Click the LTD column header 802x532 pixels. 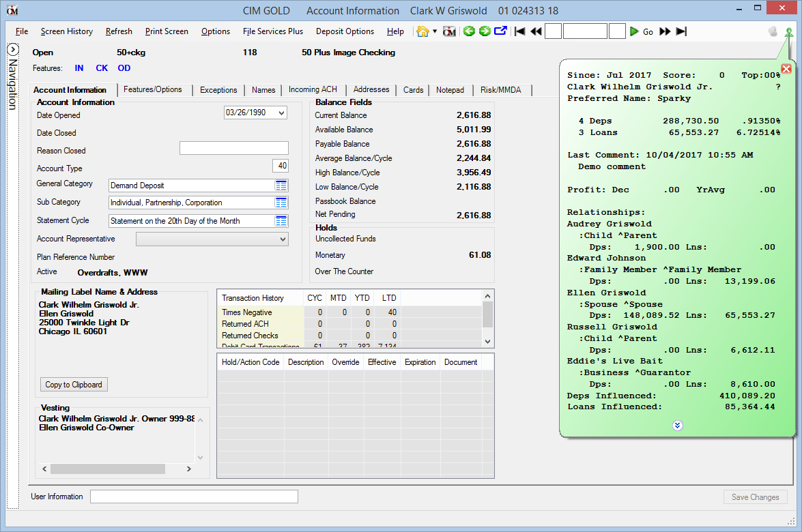coord(389,298)
